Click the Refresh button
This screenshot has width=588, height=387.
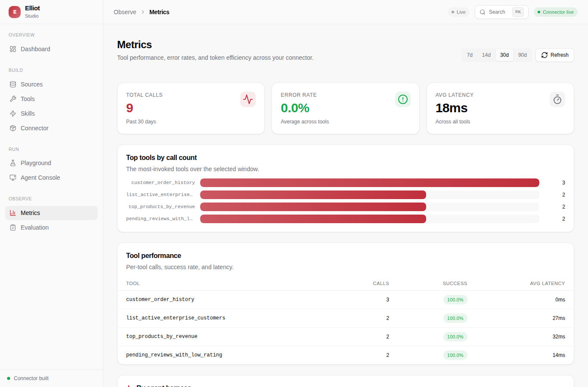point(555,55)
